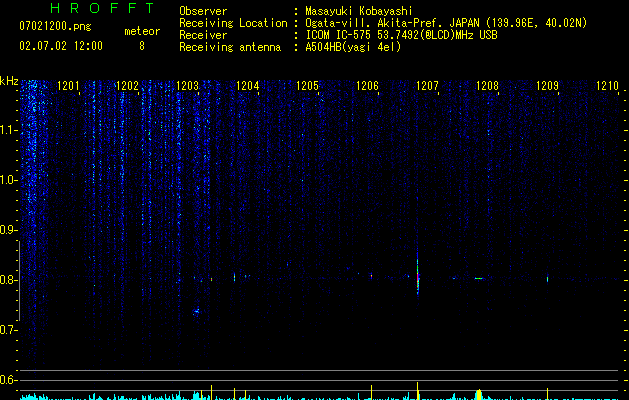The height and width of the screenshot is (400, 629).
Task: Click the meteor count label
Action: pos(142,31)
